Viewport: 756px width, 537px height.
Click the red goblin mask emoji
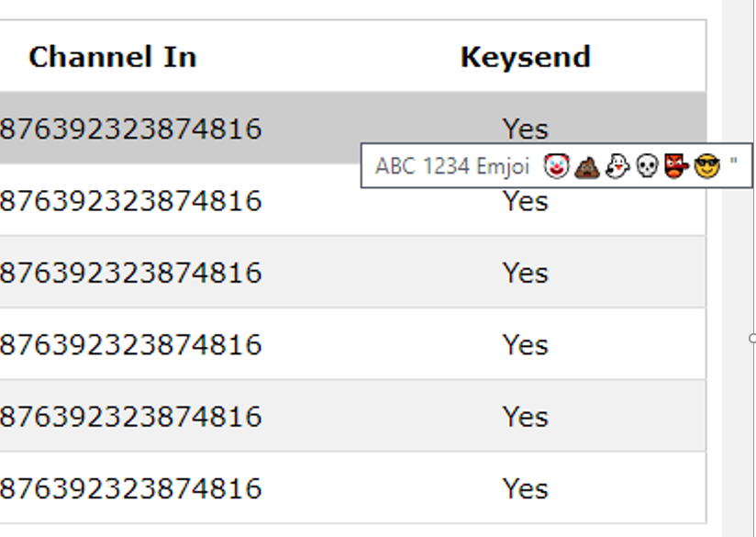pyautogui.click(x=677, y=166)
